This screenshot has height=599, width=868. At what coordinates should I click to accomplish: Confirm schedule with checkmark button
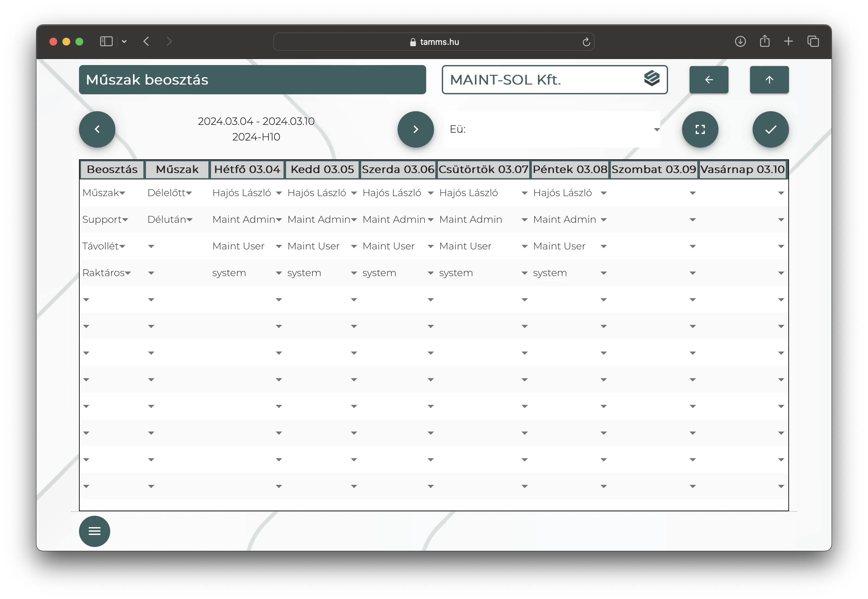coord(770,129)
